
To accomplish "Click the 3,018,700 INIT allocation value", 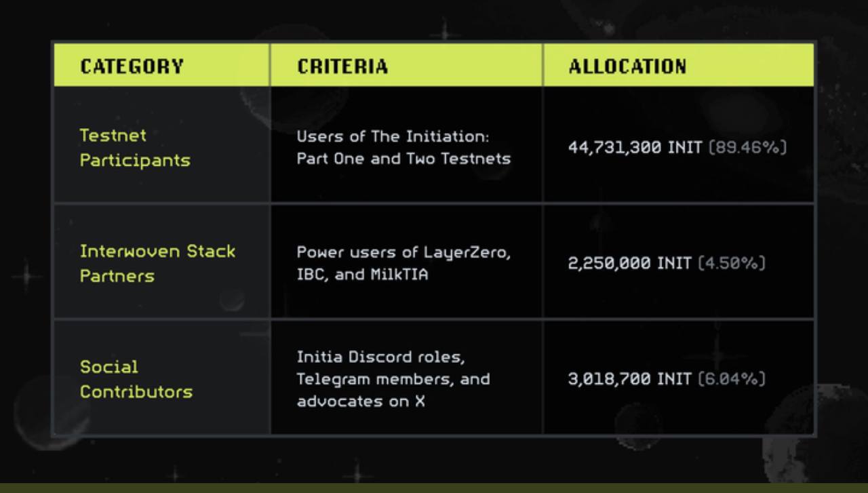I will point(630,379).
